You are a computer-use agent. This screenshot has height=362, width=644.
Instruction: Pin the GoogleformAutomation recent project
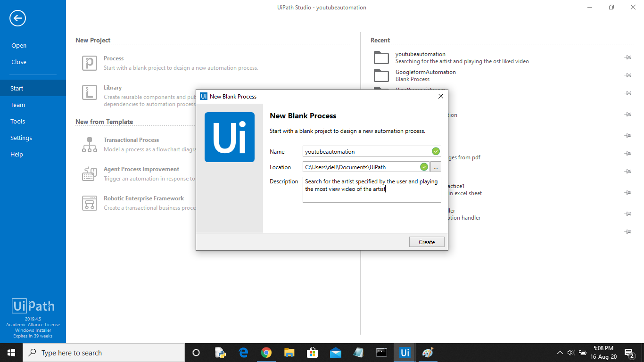pyautogui.click(x=628, y=75)
